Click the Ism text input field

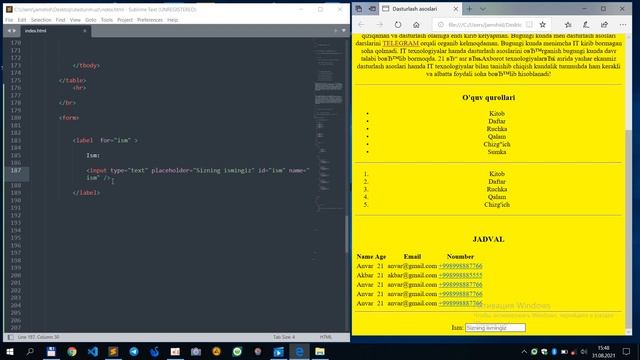pos(495,327)
